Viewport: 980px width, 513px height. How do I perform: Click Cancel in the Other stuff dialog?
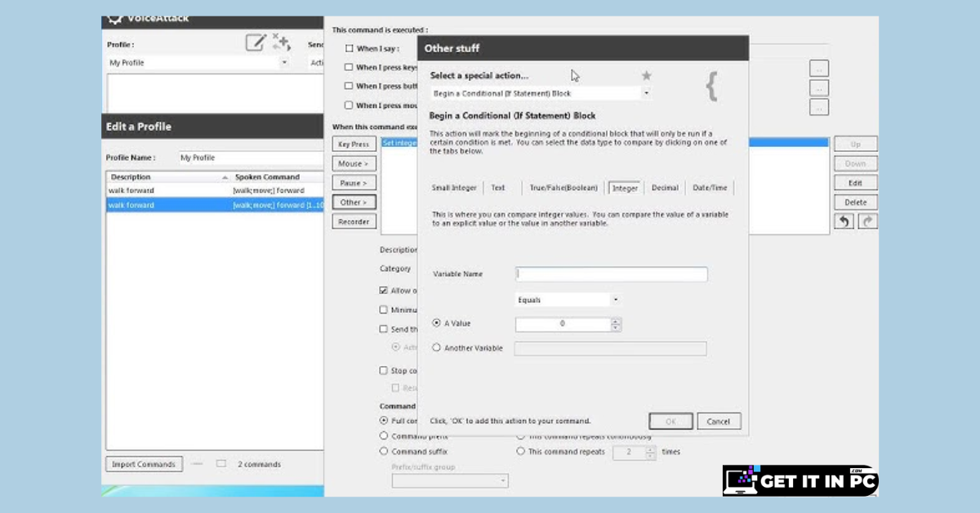coord(719,422)
